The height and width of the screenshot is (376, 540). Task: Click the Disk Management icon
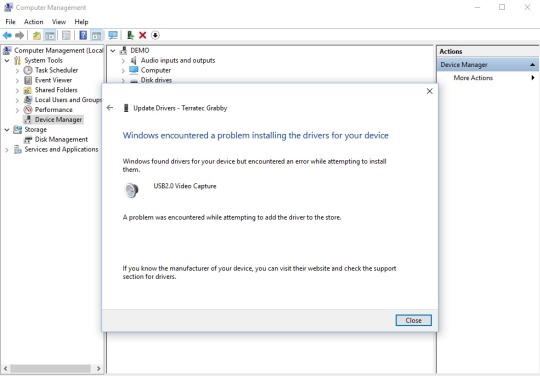click(28, 140)
